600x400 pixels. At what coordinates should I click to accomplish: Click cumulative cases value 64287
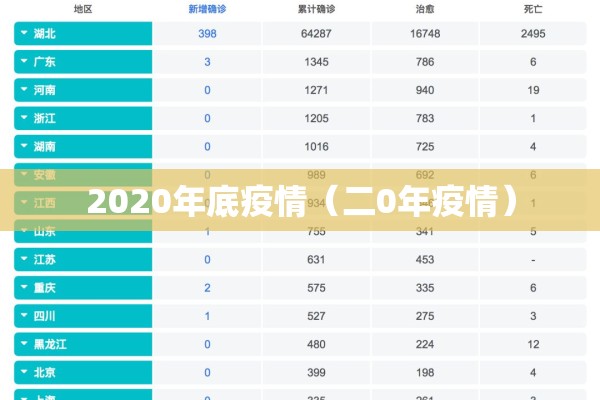[316, 34]
